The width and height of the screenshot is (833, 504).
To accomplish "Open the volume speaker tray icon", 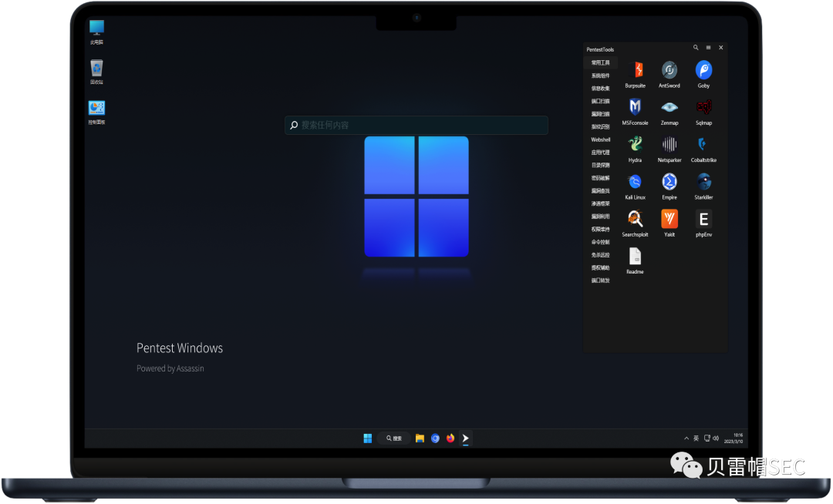I will point(716,438).
